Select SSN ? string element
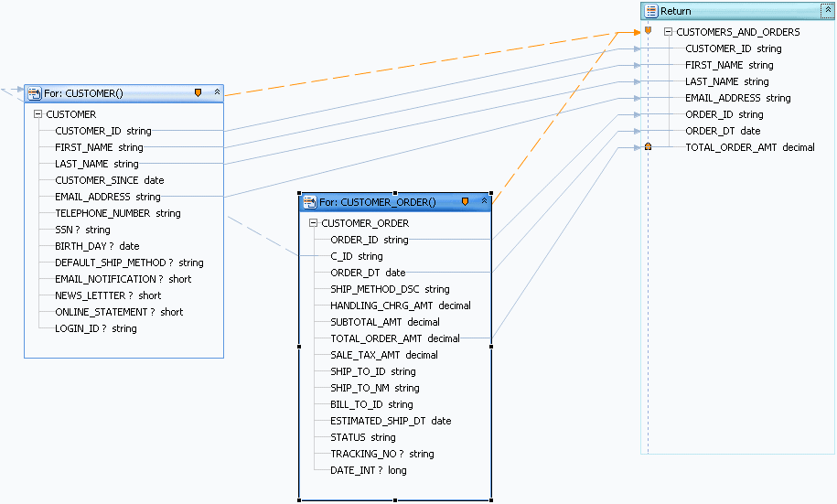Image resolution: width=837 pixels, height=504 pixels. point(82,231)
